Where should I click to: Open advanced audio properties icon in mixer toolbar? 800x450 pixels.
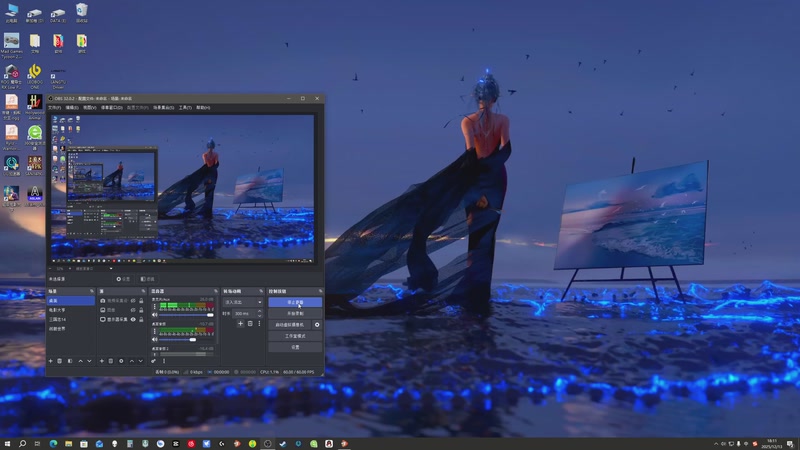(154, 361)
